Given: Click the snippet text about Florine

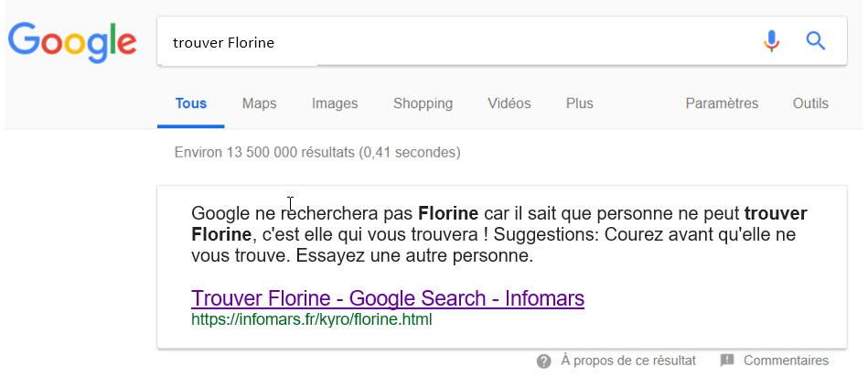Looking at the screenshot, I should coord(498,235).
